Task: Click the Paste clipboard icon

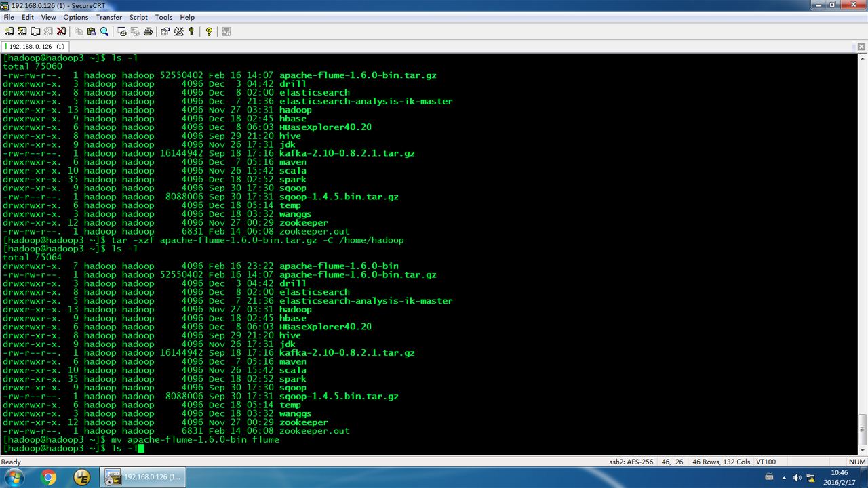Action: tap(92, 31)
